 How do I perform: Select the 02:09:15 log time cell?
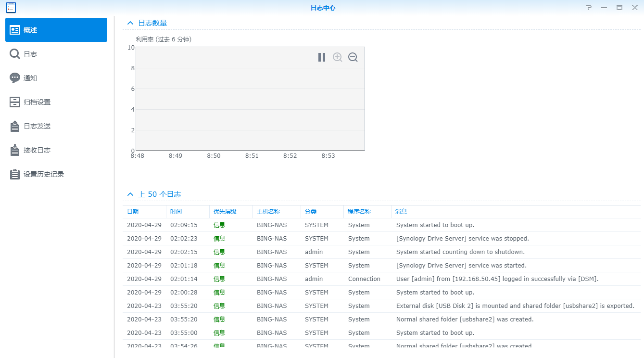184,225
